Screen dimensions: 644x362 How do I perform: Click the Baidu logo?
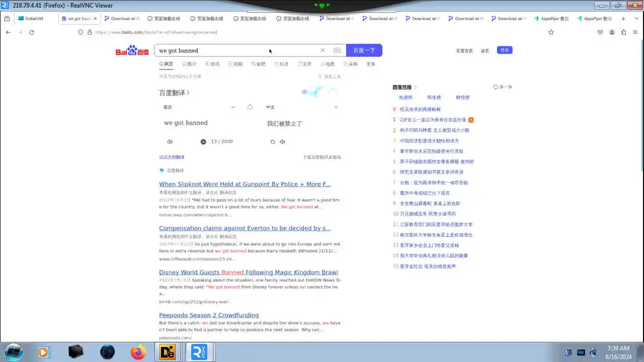pos(132,51)
